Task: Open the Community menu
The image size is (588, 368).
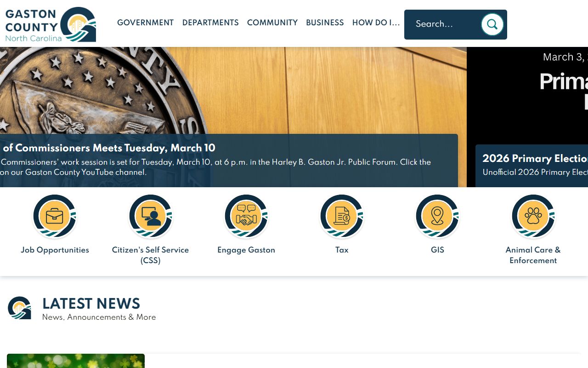Action: (272, 23)
